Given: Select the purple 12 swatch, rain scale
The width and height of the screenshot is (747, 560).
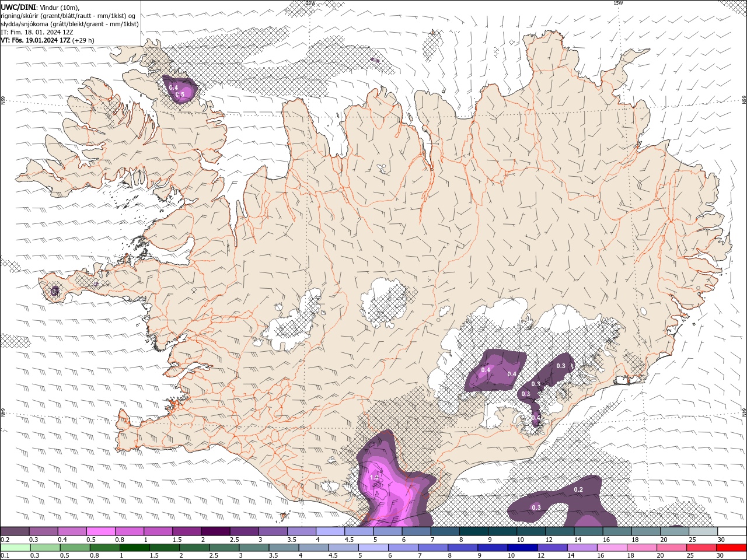Looking at the screenshot, I should pos(552,548).
